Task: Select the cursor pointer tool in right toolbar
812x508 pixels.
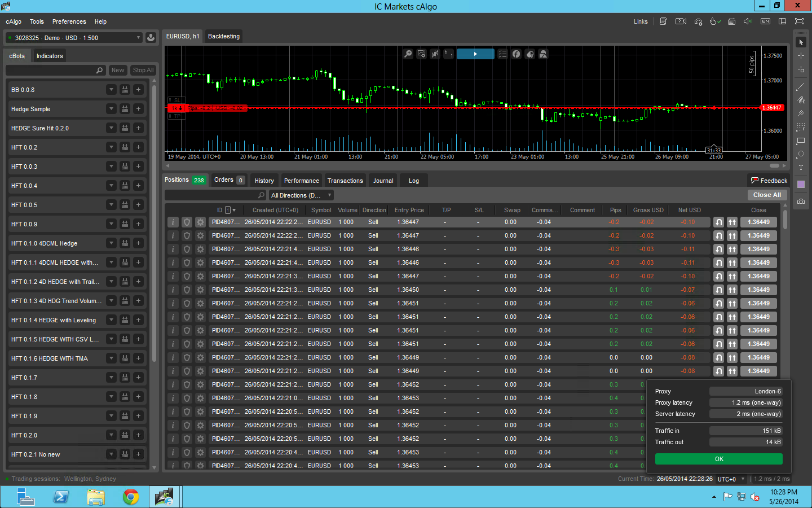Action: tap(801, 42)
